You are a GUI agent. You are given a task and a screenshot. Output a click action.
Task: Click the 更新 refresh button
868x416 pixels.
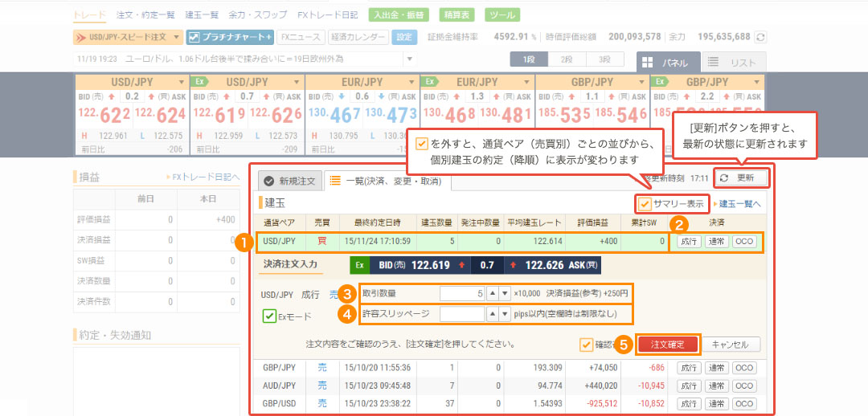pyautogui.click(x=740, y=177)
